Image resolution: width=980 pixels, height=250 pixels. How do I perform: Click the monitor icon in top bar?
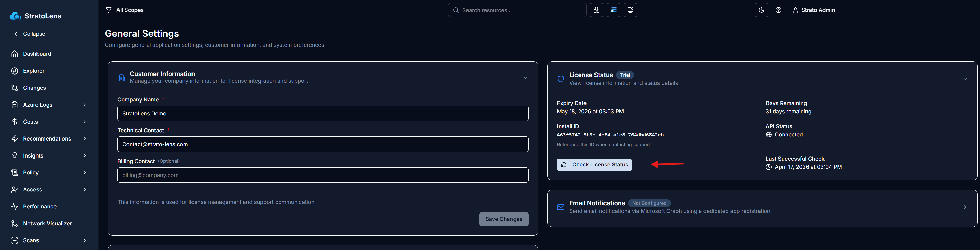point(630,10)
